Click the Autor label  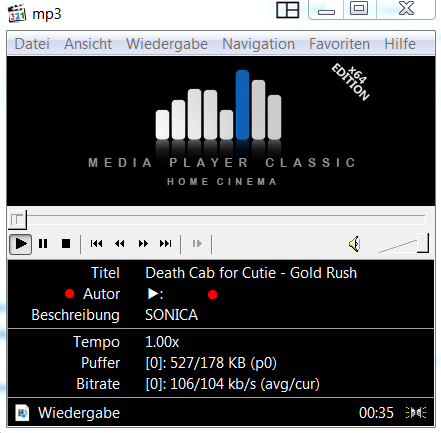coord(101,294)
